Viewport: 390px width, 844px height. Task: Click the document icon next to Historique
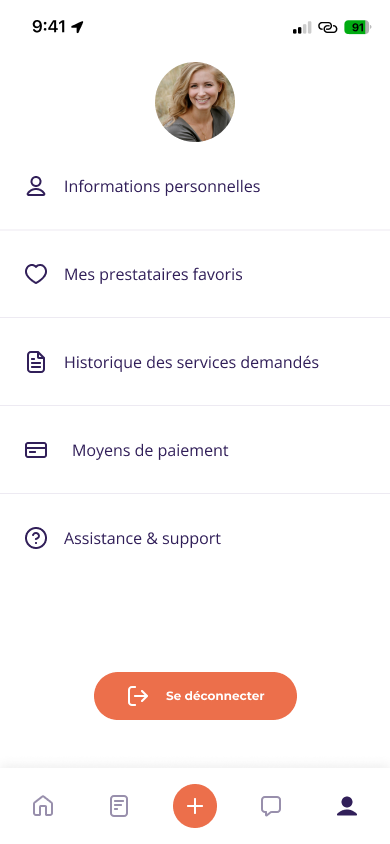36,362
